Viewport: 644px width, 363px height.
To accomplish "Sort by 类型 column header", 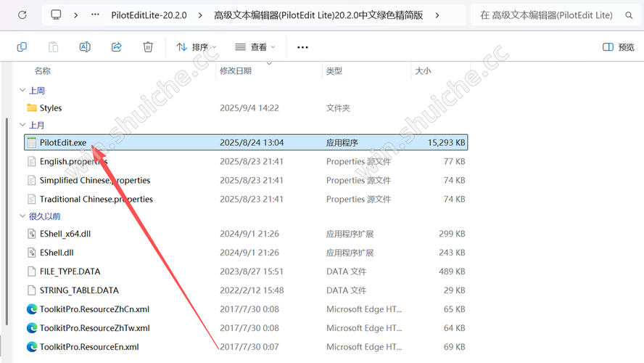I will [334, 71].
